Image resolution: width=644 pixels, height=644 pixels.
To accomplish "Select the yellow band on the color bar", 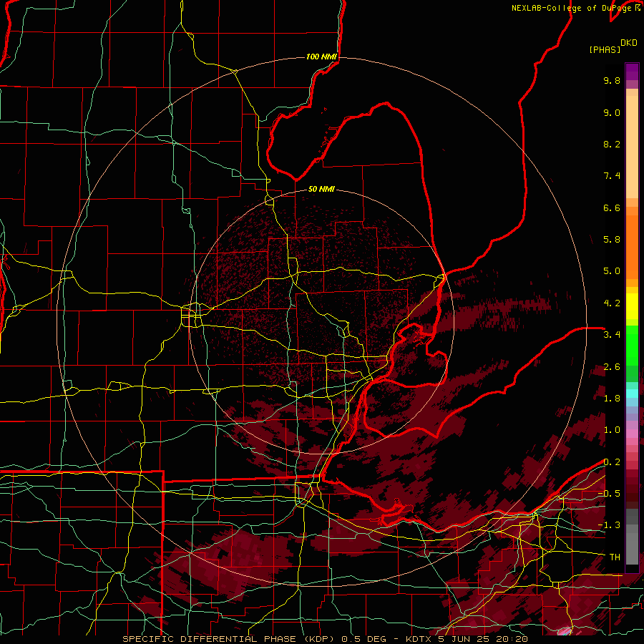I will (x=632, y=306).
